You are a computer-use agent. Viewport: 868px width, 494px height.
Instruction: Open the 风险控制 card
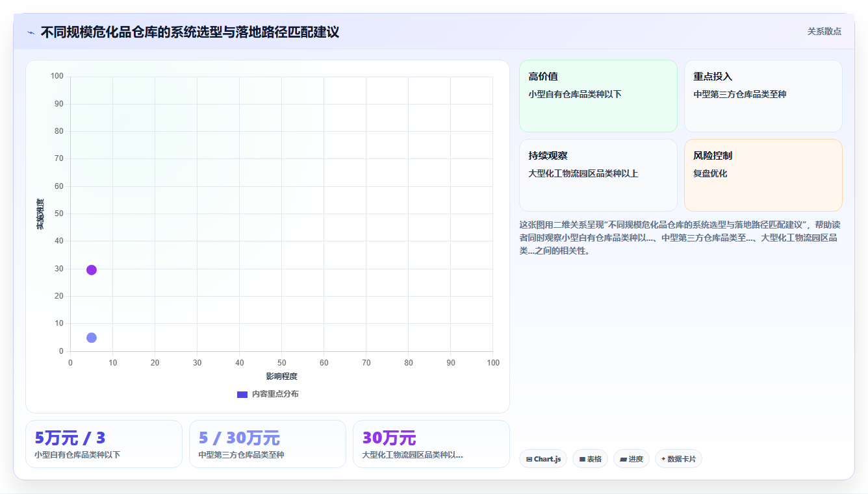click(x=763, y=175)
